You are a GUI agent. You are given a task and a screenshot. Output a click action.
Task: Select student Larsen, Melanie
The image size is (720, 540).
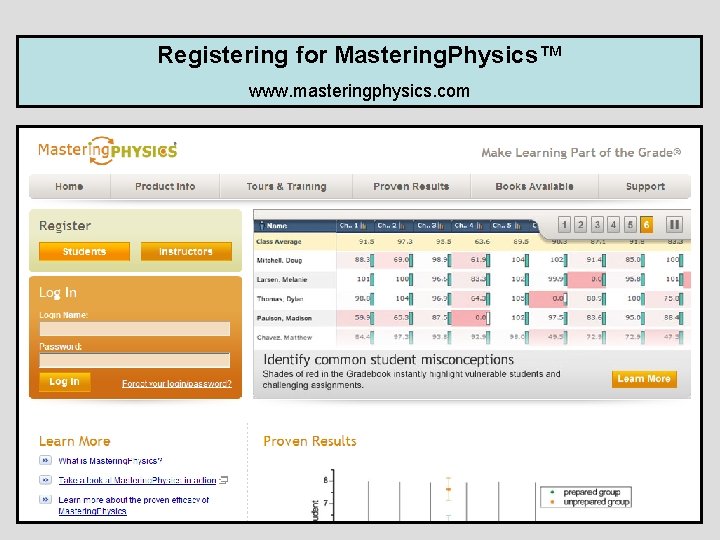[281, 280]
